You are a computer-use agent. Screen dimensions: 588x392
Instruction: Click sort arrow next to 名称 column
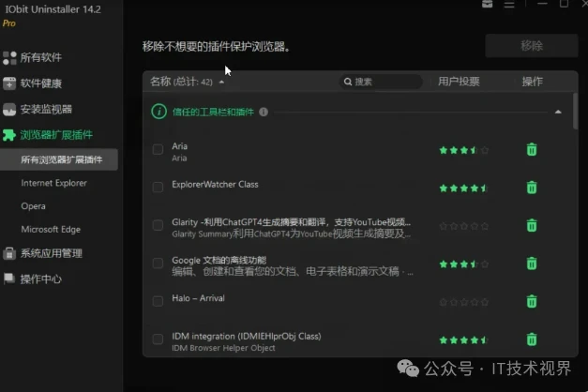click(x=221, y=82)
